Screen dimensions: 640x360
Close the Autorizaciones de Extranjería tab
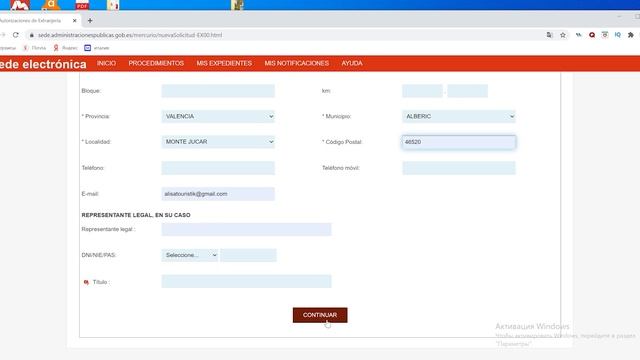coord(74,20)
